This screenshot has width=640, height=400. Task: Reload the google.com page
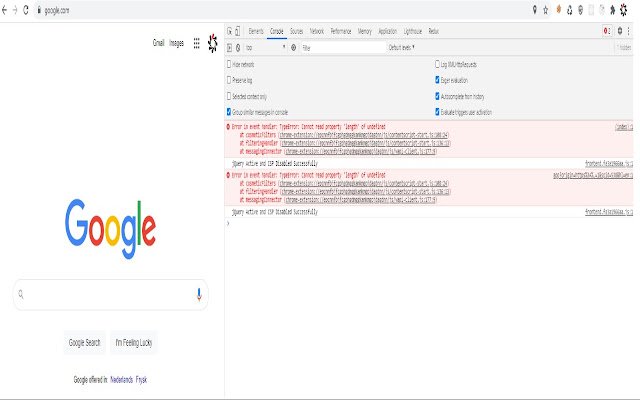(x=26, y=10)
